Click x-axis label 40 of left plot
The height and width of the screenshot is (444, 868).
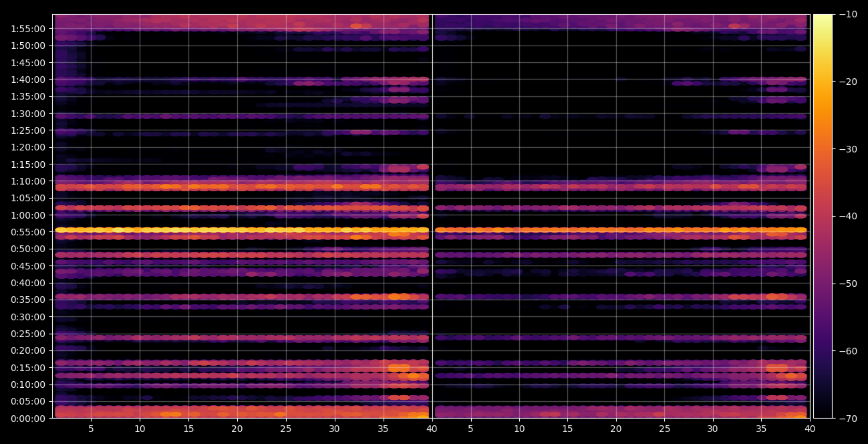click(x=432, y=428)
